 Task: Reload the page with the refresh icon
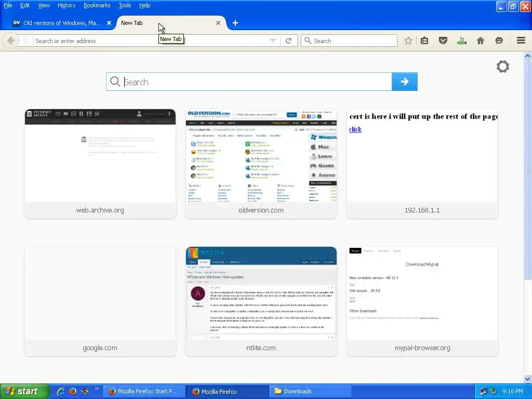click(289, 41)
